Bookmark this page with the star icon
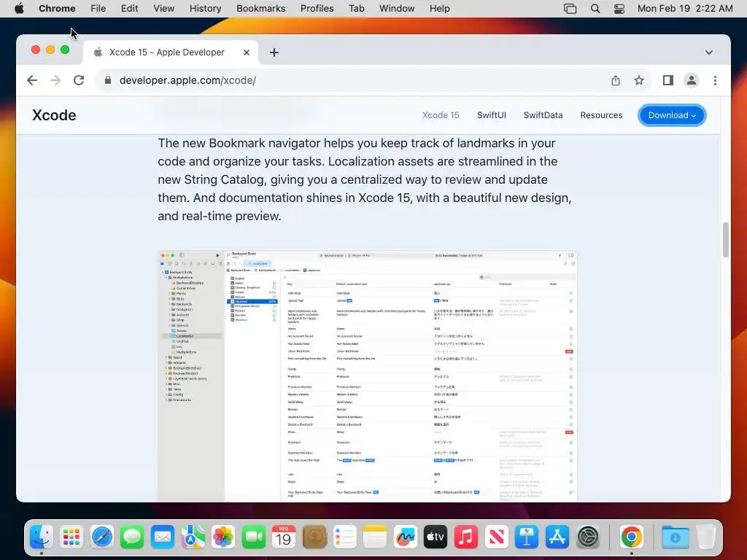The height and width of the screenshot is (560, 747). [639, 80]
